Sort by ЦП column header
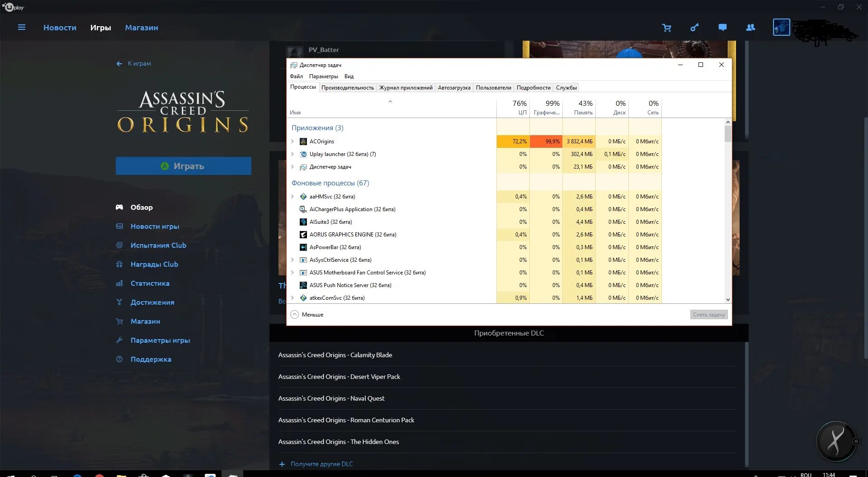The image size is (868, 477). click(x=513, y=108)
